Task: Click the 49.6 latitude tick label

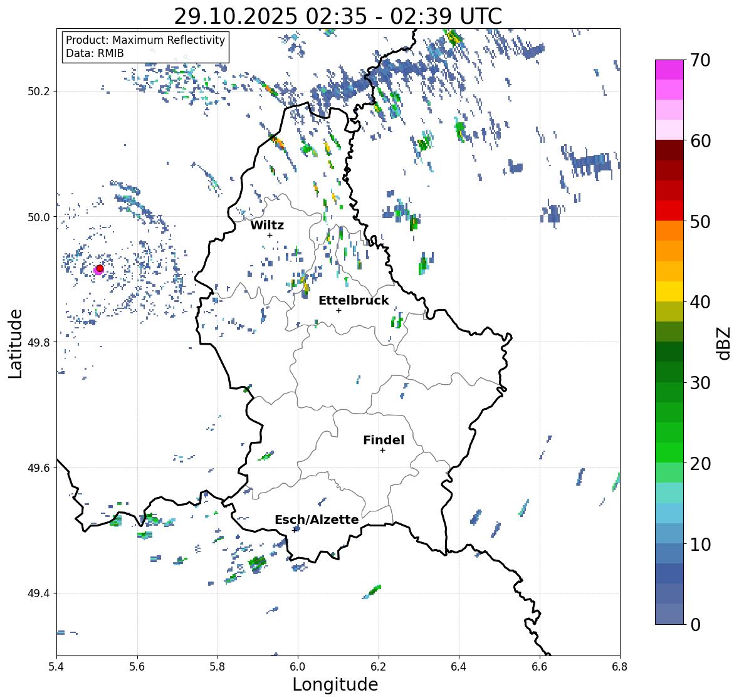Action: pos(40,468)
